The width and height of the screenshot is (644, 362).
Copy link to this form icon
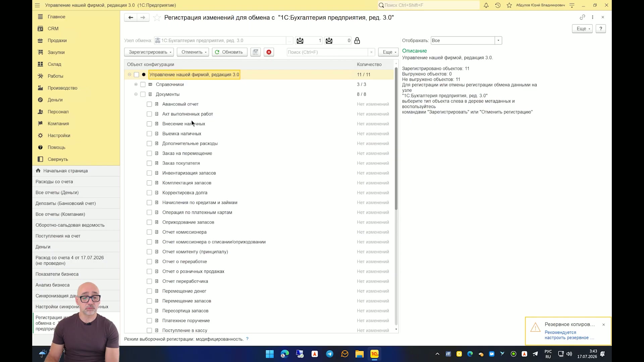582,17
